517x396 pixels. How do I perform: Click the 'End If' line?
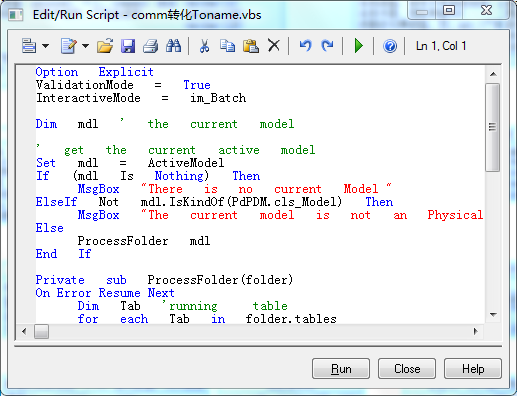pos(63,254)
